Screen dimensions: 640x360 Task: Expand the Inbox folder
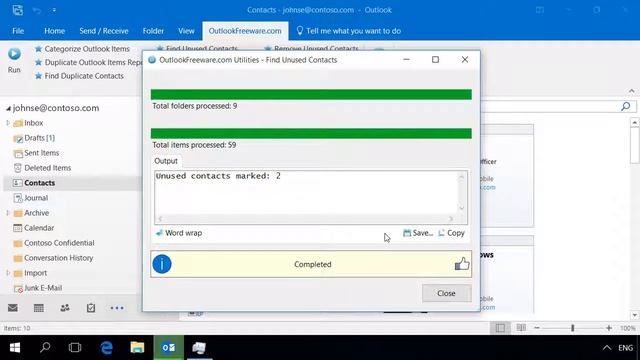(8, 123)
